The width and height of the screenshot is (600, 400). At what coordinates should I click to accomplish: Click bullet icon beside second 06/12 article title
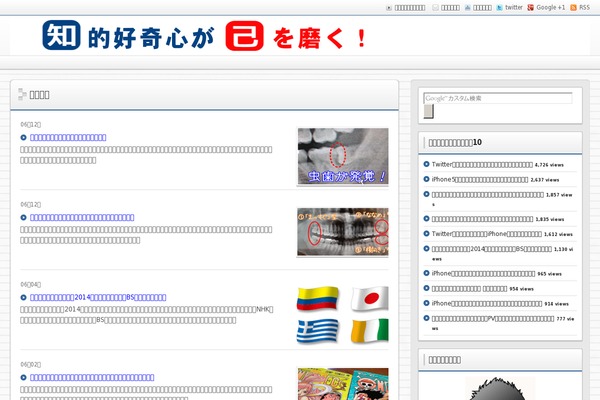23,217
